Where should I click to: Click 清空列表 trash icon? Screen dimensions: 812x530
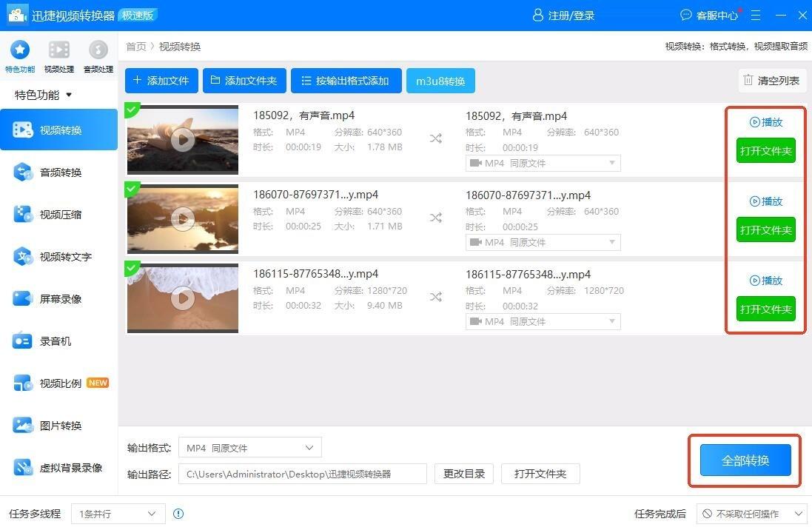click(x=748, y=81)
